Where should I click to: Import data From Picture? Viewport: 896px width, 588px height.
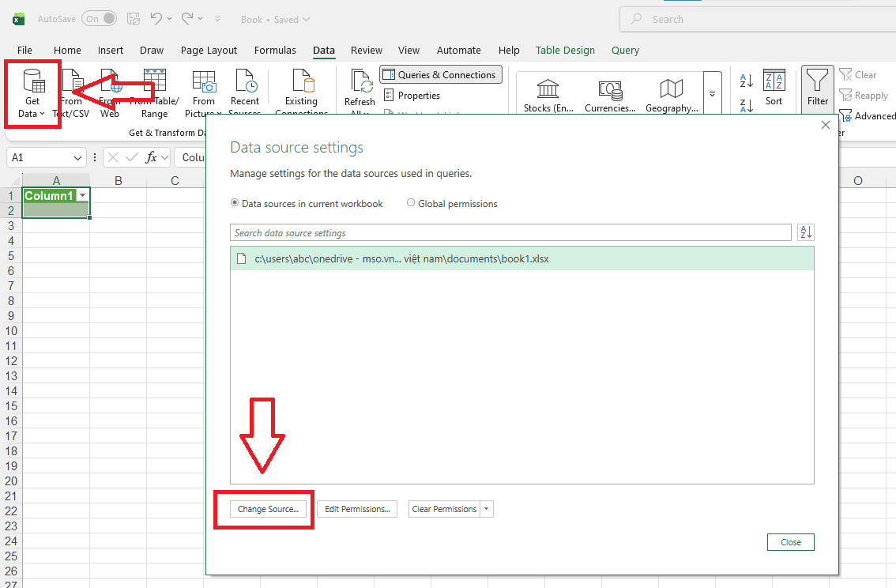[x=203, y=94]
